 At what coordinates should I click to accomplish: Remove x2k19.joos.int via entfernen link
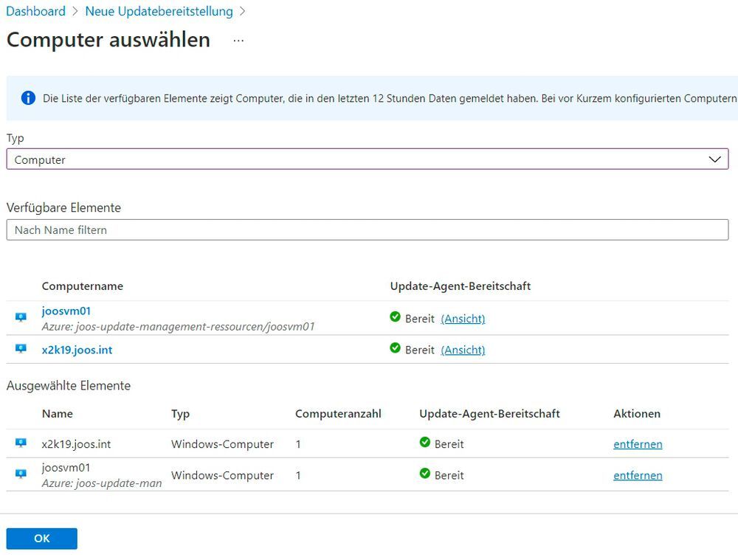(638, 443)
